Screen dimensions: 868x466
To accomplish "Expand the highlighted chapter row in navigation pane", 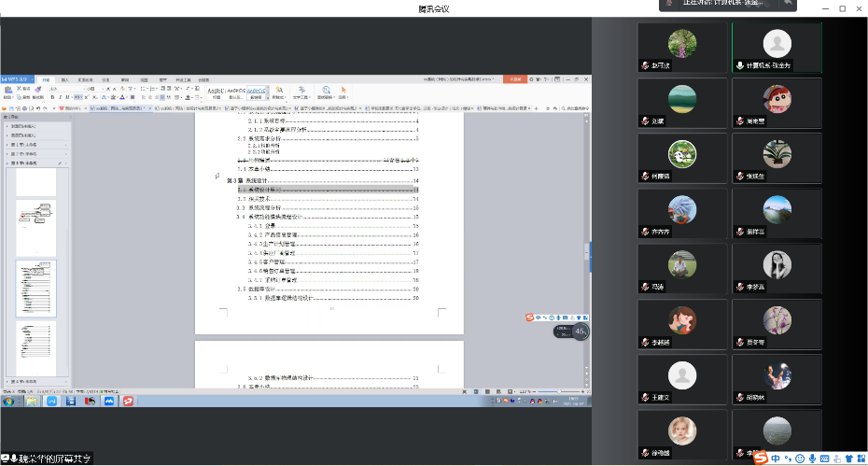I will click(x=7, y=163).
